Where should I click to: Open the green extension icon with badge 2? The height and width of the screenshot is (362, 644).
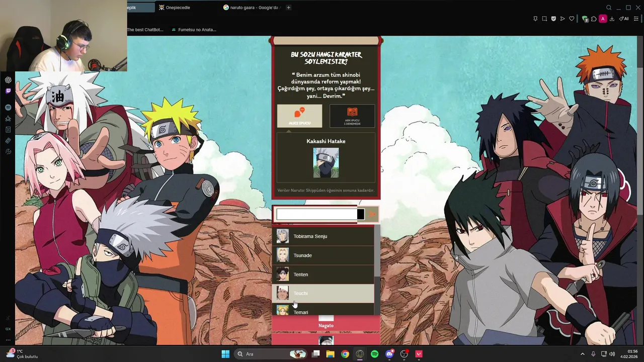coord(585,19)
